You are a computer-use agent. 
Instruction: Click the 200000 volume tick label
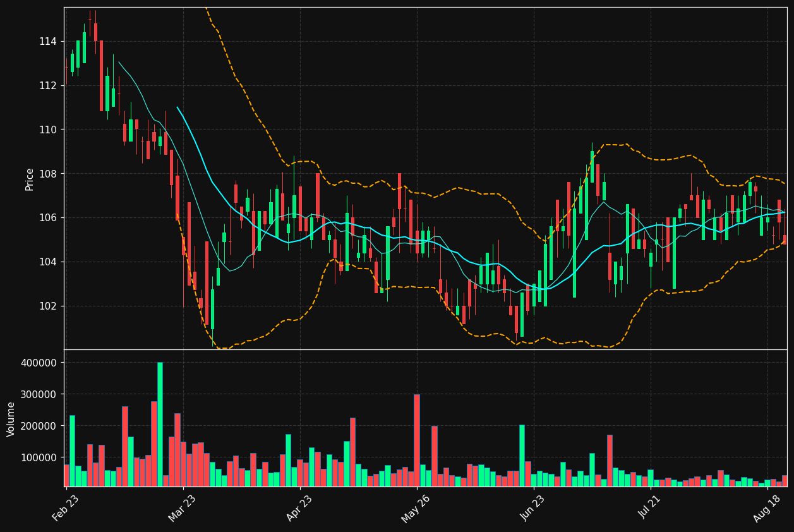39,426
